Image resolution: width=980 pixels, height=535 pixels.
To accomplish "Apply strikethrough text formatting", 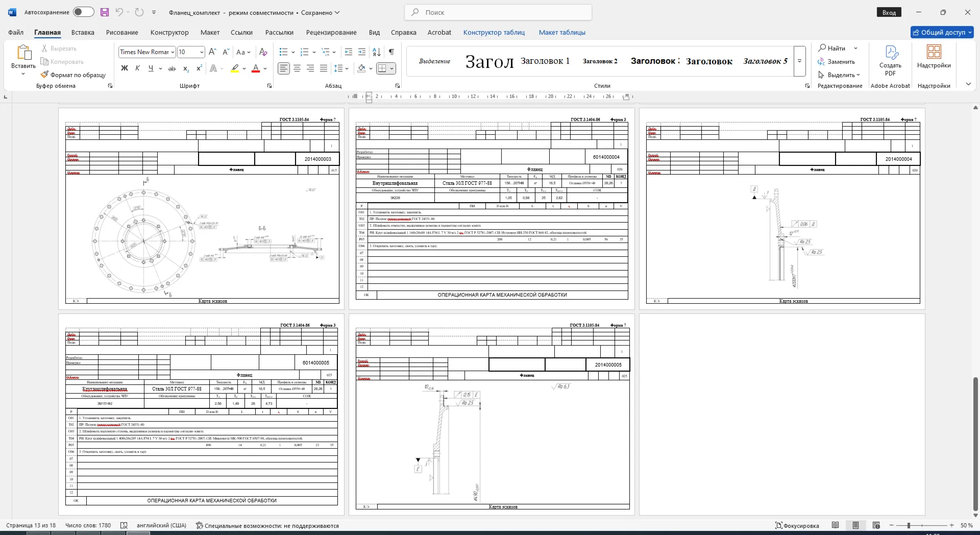I will 172,68.
